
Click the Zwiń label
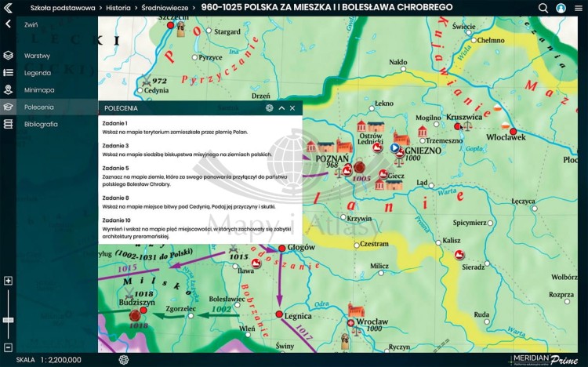coord(31,25)
